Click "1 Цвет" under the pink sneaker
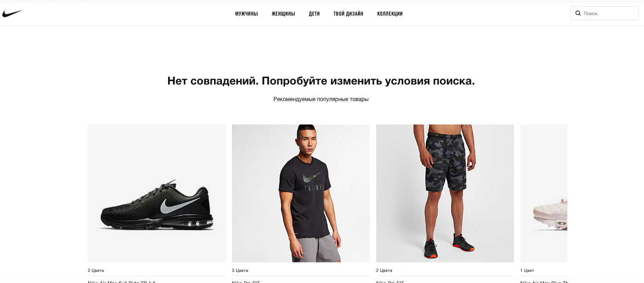Screen dimensions: 644x283 (527, 271)
